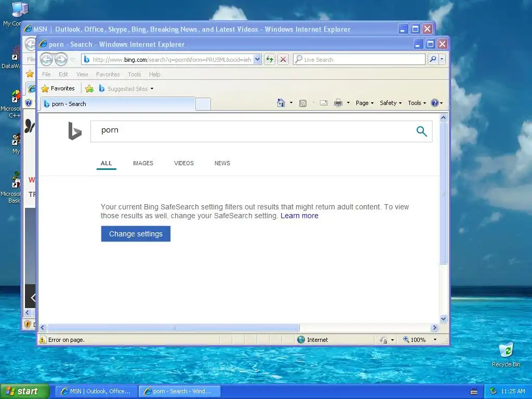
Task: Click the Bing logo on the page
Action: coord(75,130)
